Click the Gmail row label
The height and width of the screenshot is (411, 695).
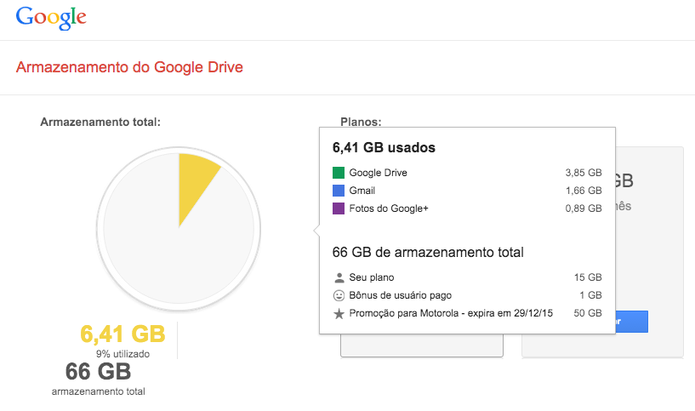tap(362, 190)
